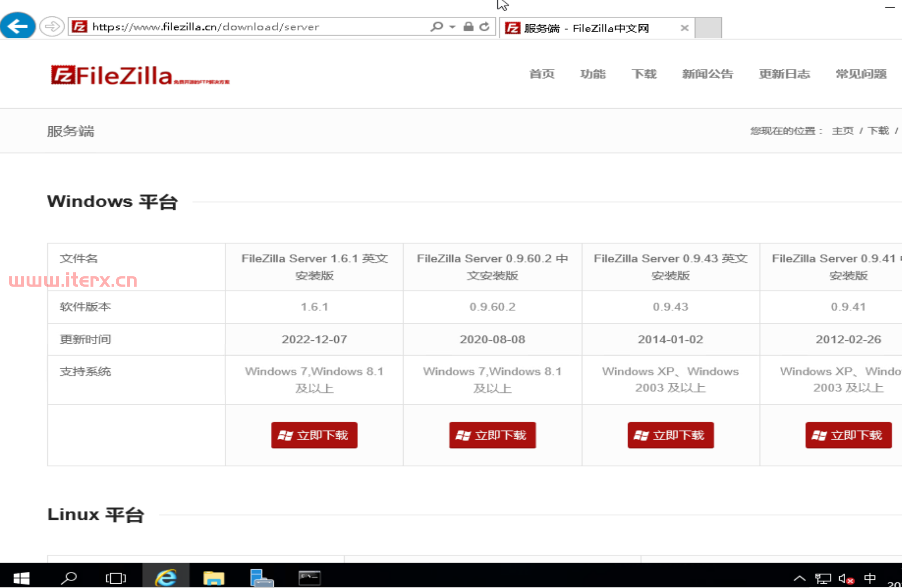Screen dimensions: 902x588
Task: Open the 常见问题 navigation item
Action: [x=861, y=74]
